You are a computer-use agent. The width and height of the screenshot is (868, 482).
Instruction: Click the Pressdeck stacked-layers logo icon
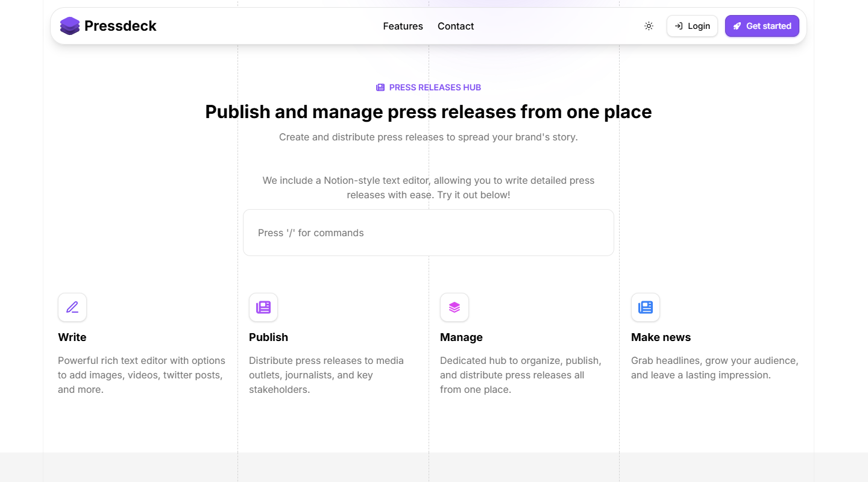coord(70,26)
